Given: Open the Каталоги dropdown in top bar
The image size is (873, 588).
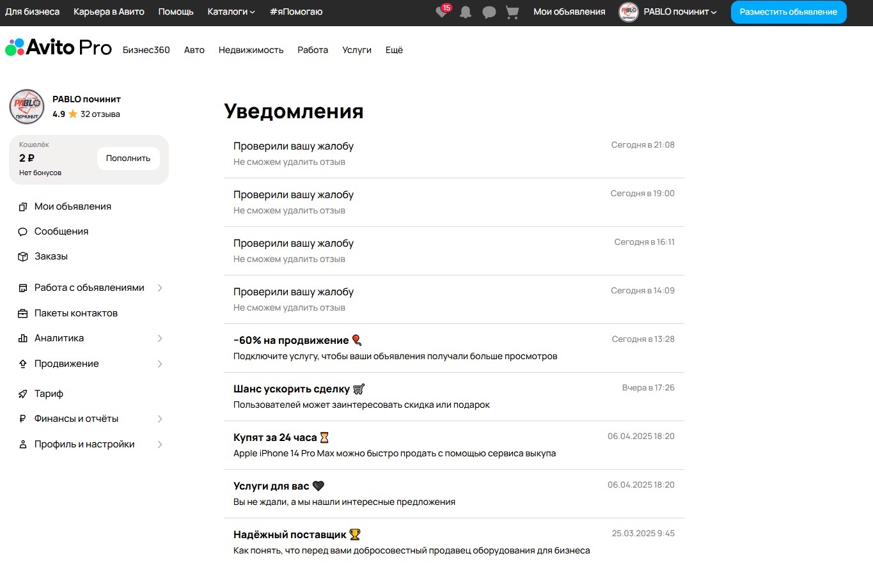Looking at the screenshot, I should click(231, 12).
